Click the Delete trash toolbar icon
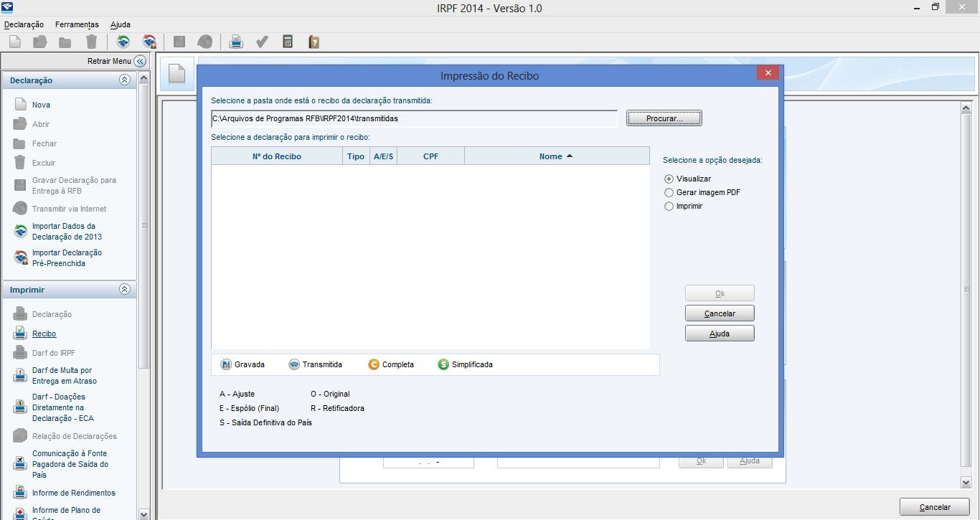The image size is (980, 520). [x=91, y=42]
